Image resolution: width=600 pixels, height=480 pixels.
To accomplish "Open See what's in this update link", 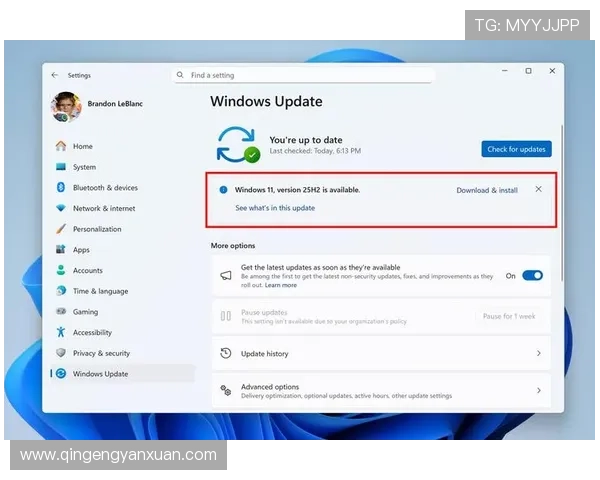I will pyautogui.click(x=275, y=208).
